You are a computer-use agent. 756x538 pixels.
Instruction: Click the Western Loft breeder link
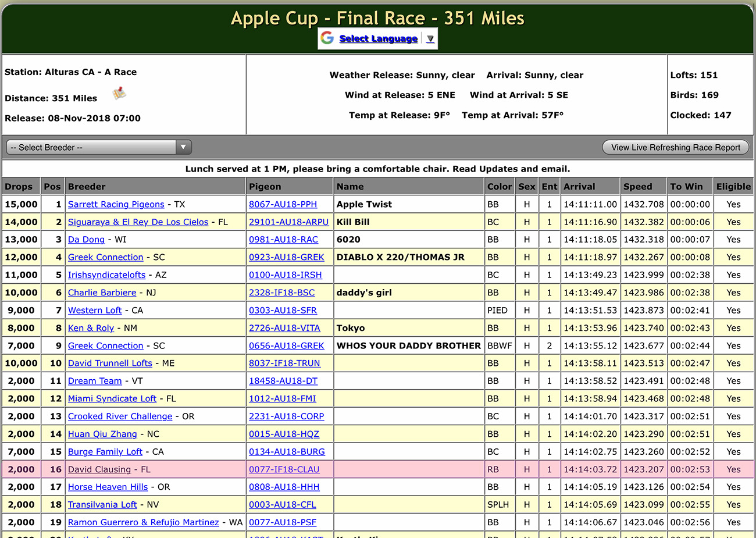click(95, 311)
